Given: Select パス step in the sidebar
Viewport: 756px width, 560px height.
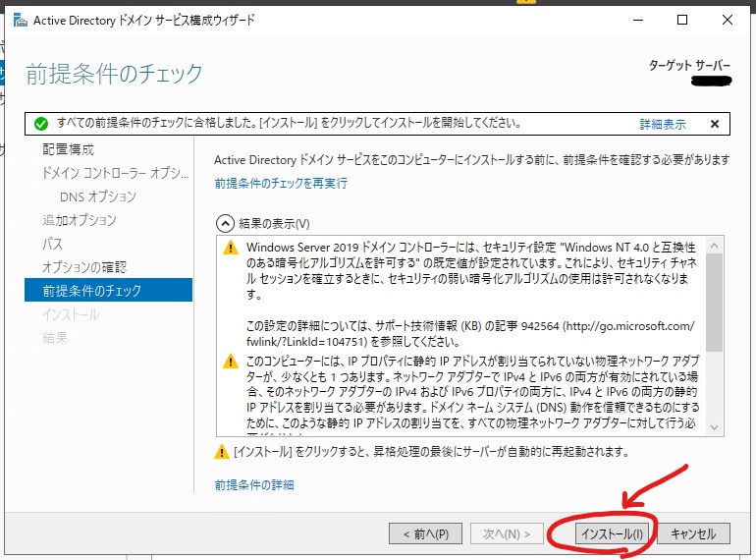Looking at the screenshot, I should coord(52,244).
